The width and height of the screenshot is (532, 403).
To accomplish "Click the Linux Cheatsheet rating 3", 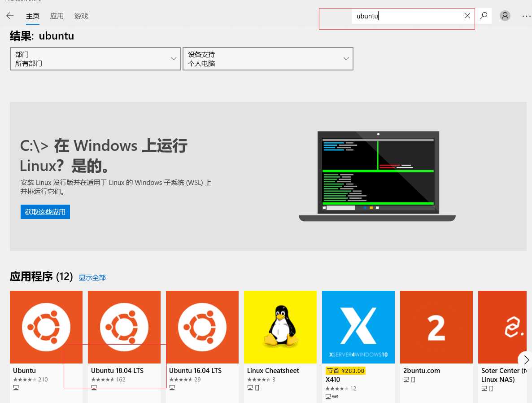I will [x=261, y=379].
